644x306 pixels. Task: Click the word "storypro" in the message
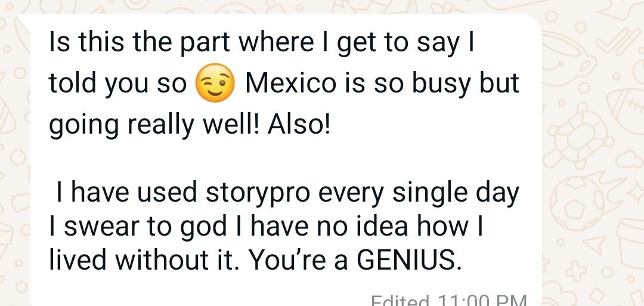click(x=258, y=194)
